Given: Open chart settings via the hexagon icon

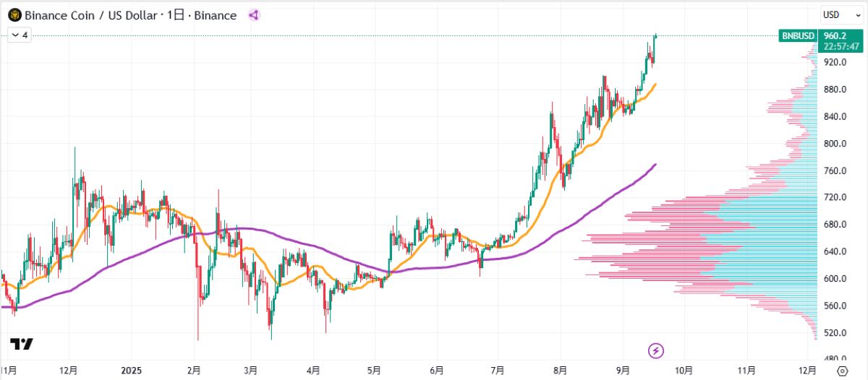Looking at the screenshot, I should [842, 371].
